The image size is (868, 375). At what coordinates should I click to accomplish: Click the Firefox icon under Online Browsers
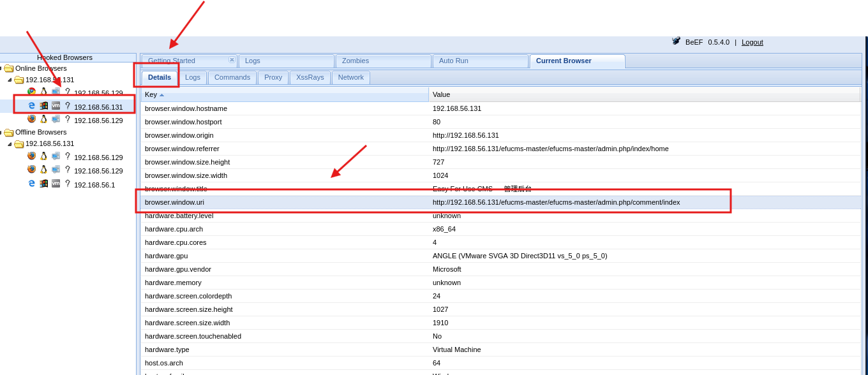[x=31, y=119]
